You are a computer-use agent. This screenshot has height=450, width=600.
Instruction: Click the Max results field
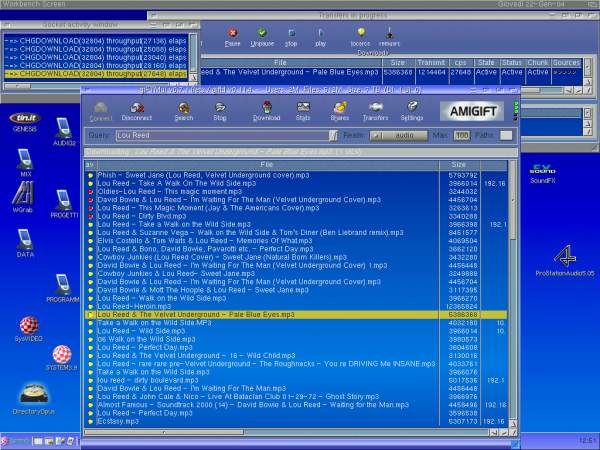click(x=462, y=135)
